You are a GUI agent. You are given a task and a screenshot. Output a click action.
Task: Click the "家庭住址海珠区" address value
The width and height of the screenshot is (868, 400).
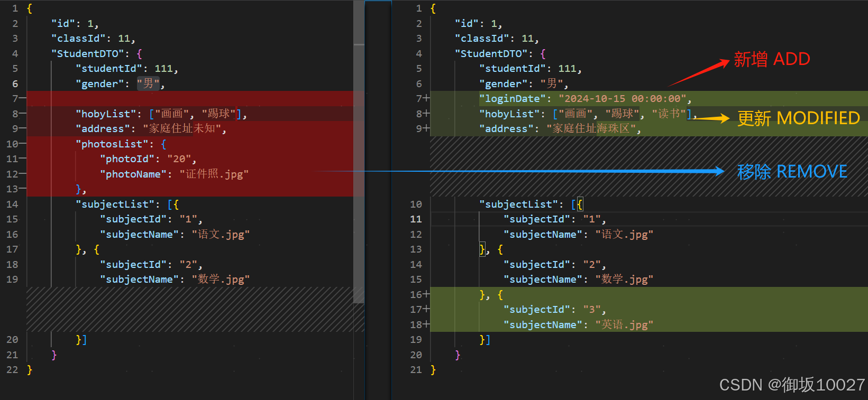coord(591,129)
